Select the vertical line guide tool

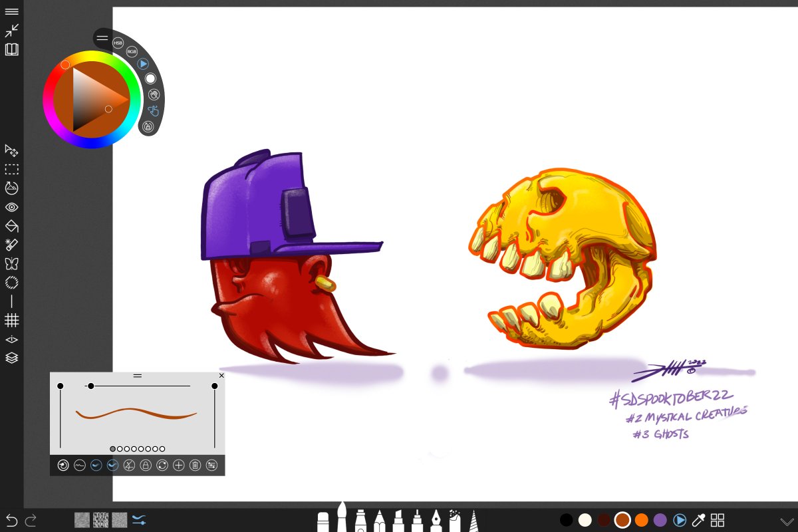click(11, 301)
